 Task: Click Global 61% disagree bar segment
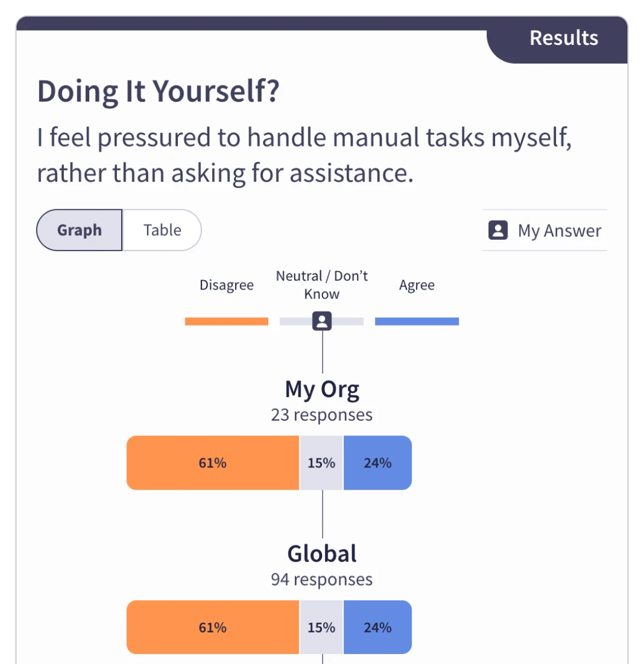click(x=213, y=627)
